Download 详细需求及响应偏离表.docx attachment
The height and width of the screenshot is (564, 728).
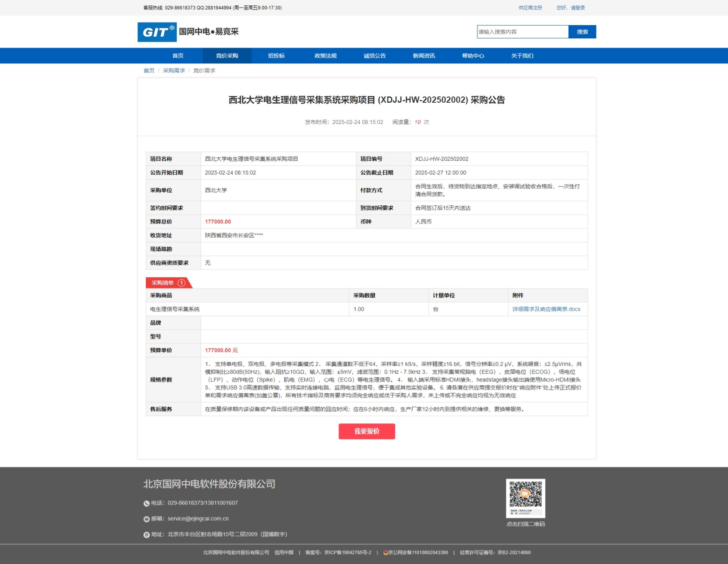(x=546, y=309)
